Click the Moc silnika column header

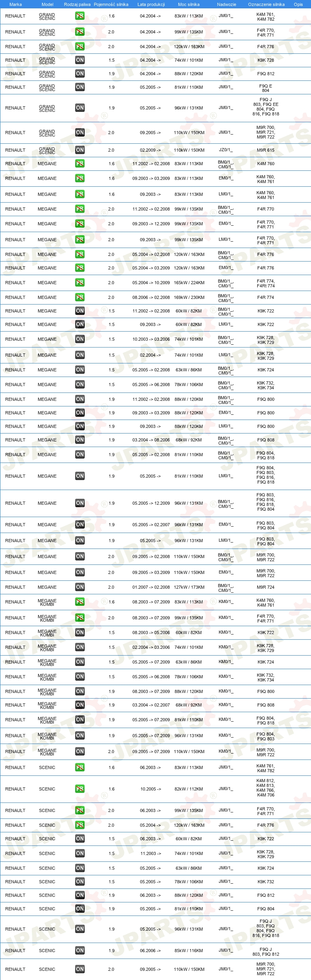[189, 4]
